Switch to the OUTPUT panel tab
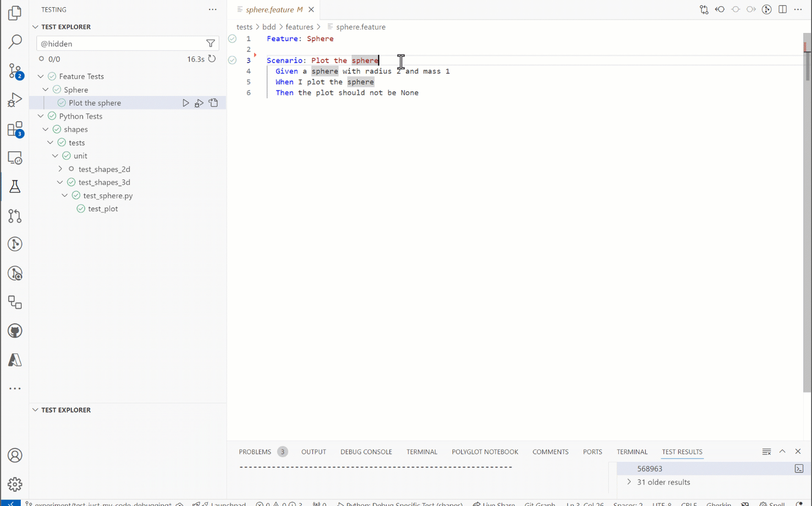 pyautogui.click(x=314, y=452)
